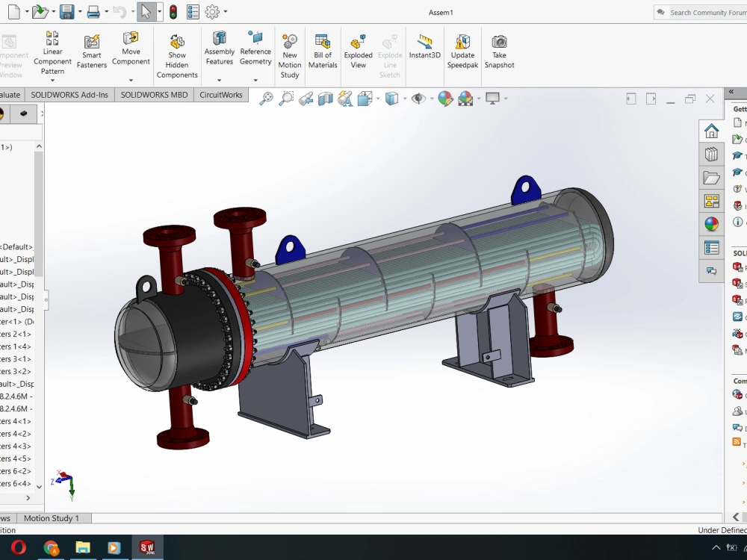The width and height of the screenshot is (747, 560).
Task: Open the Appearances, Scenes, and Decals panel
Action: coord(711,223)
